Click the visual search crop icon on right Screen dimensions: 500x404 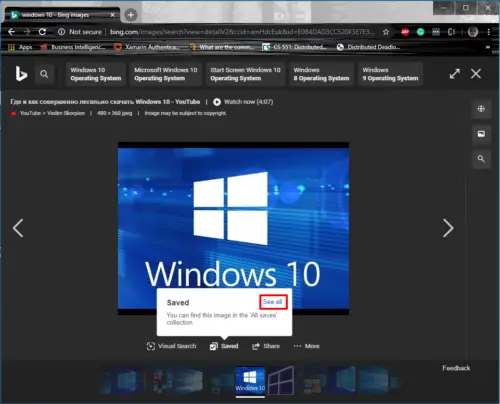click(x=481, y=109)
